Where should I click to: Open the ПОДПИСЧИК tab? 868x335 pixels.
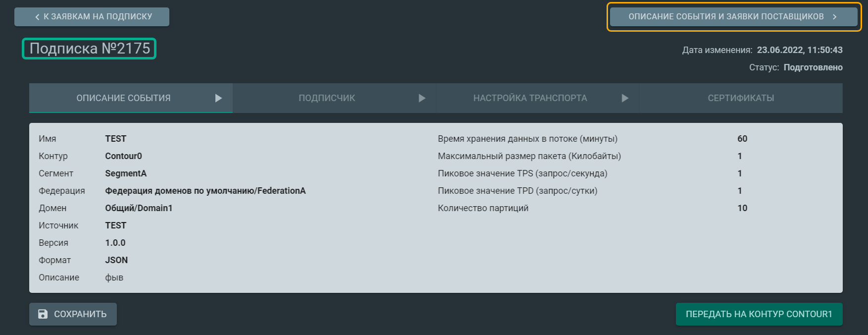click(x=327, y=98)
